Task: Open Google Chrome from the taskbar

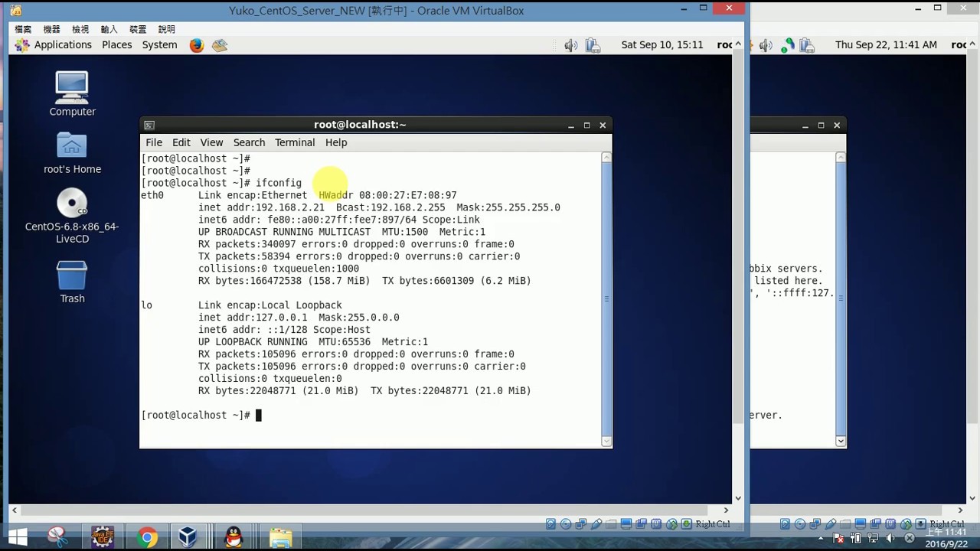Action: (147, 537)
